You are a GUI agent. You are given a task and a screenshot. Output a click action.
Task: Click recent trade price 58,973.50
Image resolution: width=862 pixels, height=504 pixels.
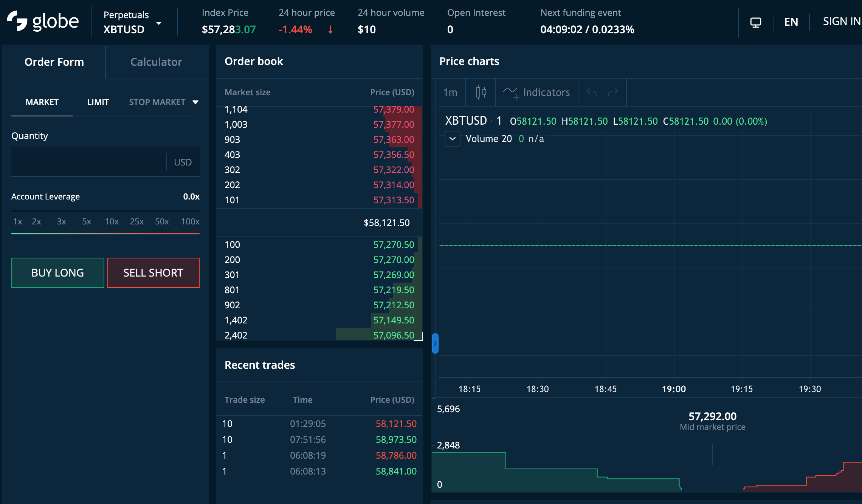coord(396,440)
